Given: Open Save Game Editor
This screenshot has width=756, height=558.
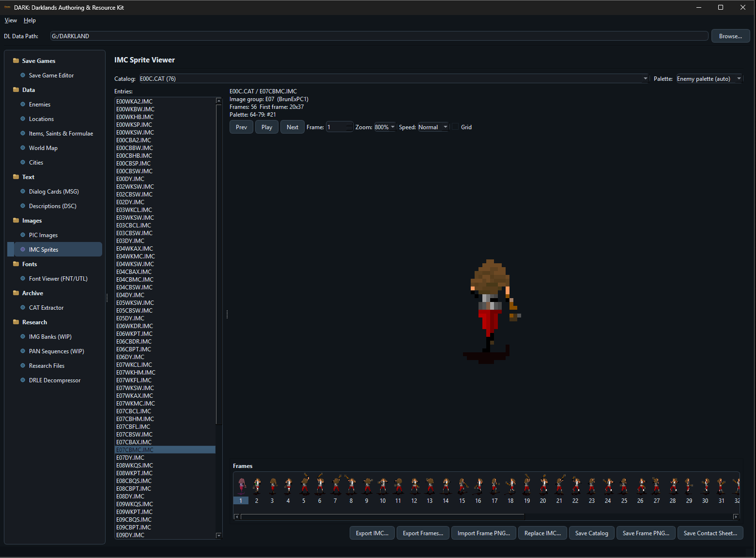Looking at the screenshot, I should point(51,75).
